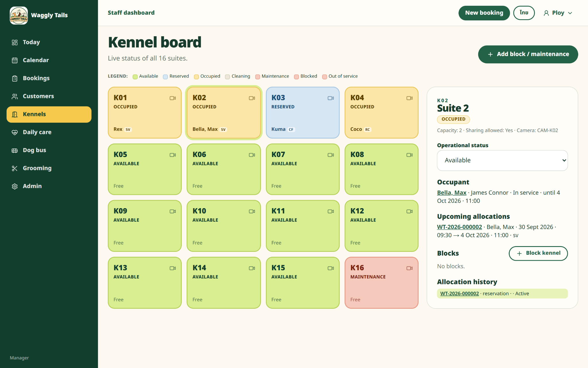Screen dimensions: 588x368
Task: Open camera feed for kennel K03
Action: (x=331, y=98)
